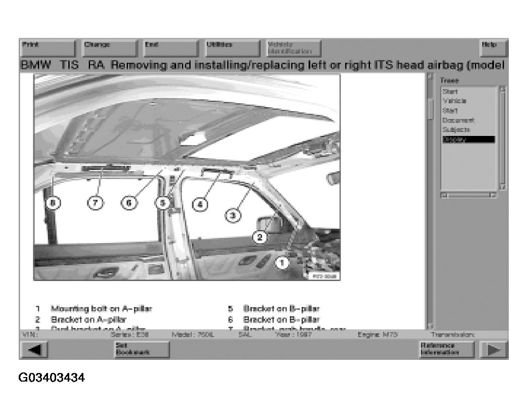Click the Print button
This screenshot has width=528, height=420.
coord(48,49)
